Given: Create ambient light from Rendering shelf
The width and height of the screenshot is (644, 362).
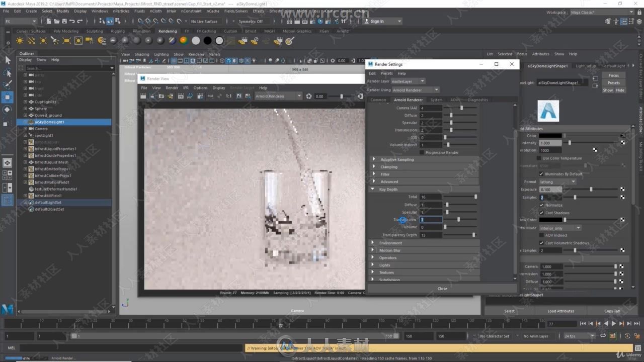Looking at the screenshot, I should click(20, 41).
